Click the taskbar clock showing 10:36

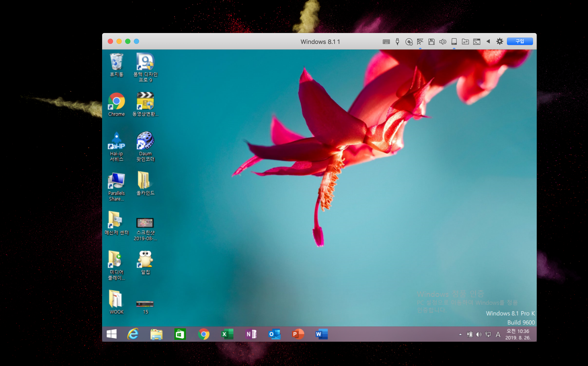518,334
